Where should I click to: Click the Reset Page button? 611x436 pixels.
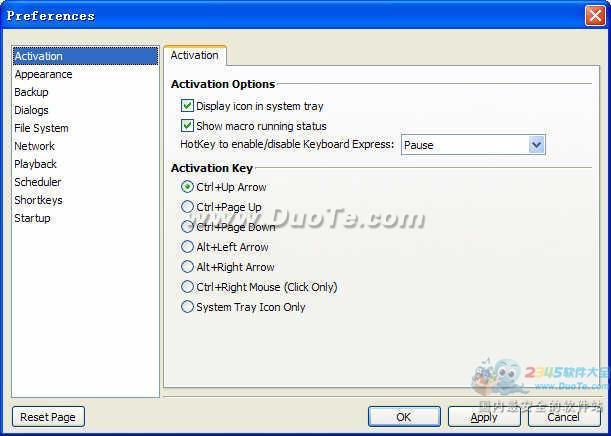pyautogui.click(x=48, y=417)
